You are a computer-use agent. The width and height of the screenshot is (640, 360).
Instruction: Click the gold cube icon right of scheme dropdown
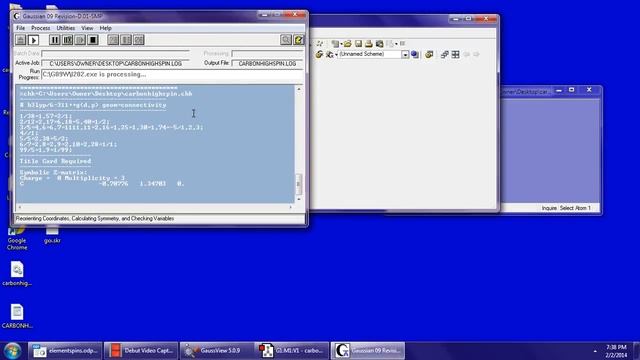[429, 54]
